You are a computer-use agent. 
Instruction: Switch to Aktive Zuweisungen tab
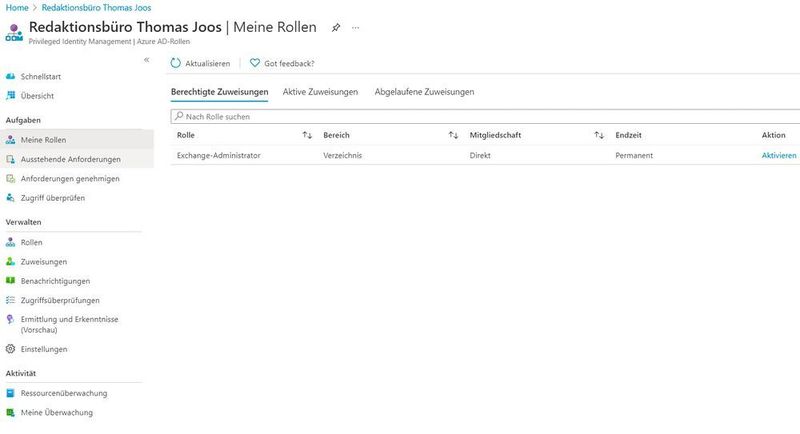[320, 92]
